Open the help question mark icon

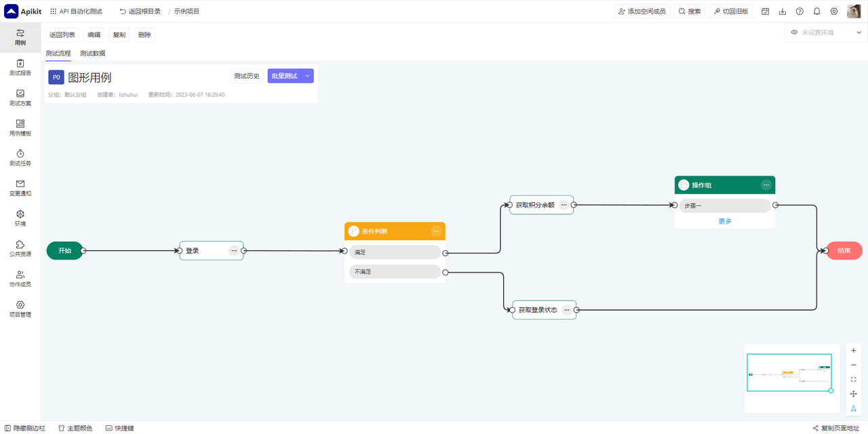800,12
